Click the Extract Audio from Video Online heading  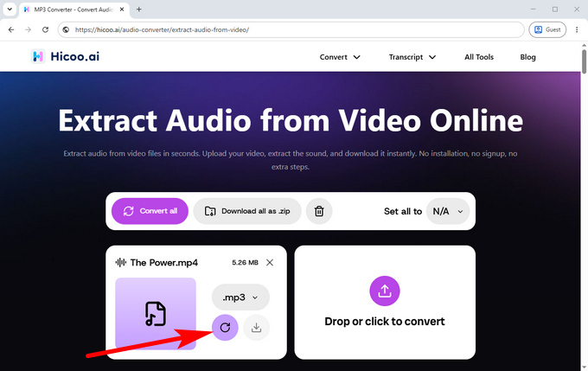point(291,120)
